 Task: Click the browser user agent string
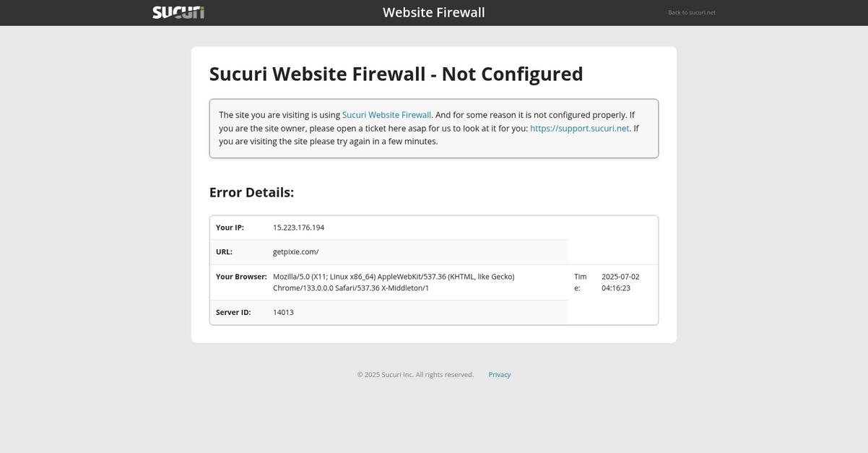(x=394, y=282)
